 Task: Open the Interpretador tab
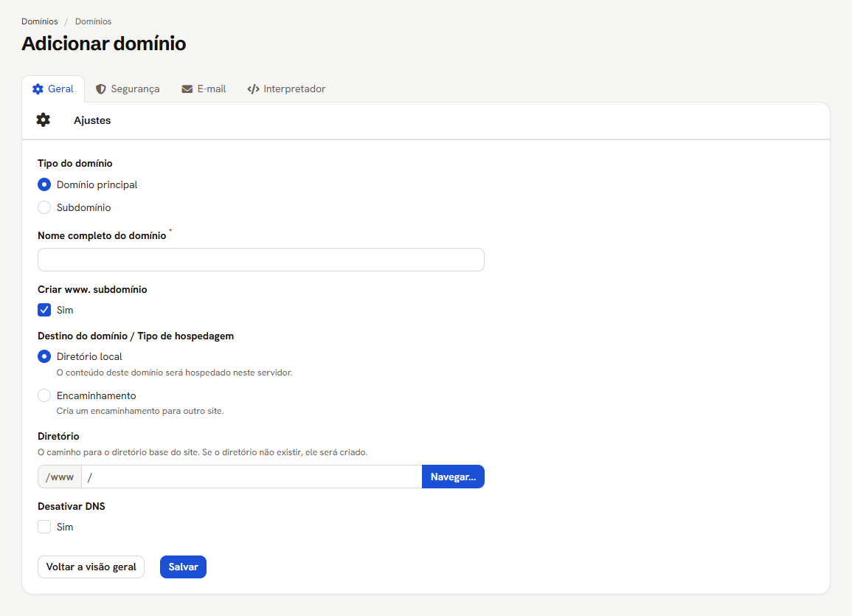[x=286, y=89]
